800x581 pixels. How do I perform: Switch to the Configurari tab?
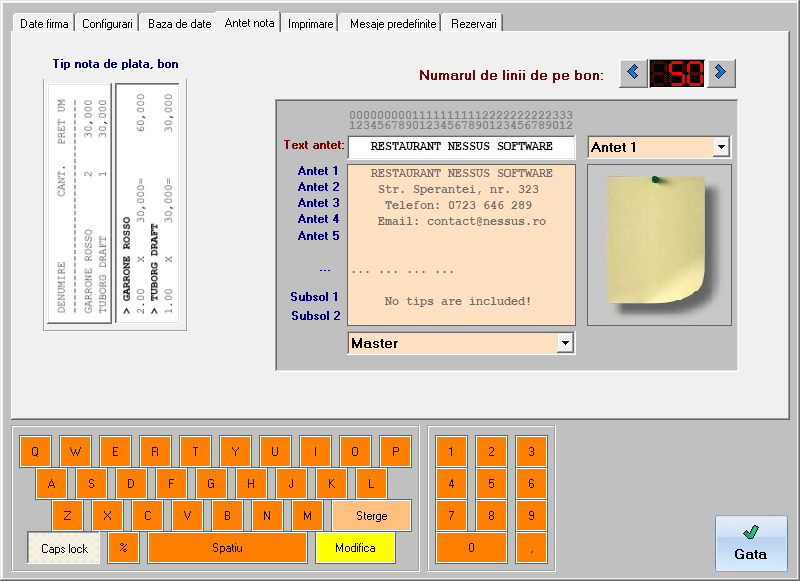click(107, 23)
